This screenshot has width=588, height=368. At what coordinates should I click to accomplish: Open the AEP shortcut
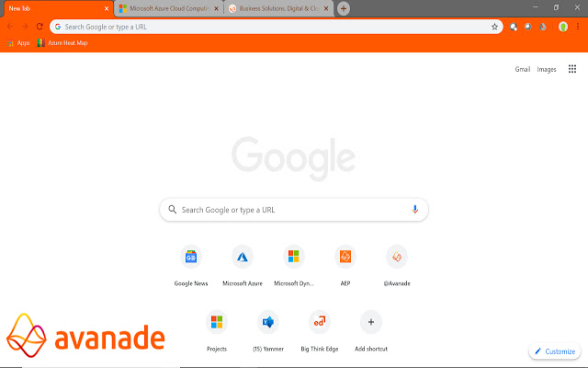345,266
